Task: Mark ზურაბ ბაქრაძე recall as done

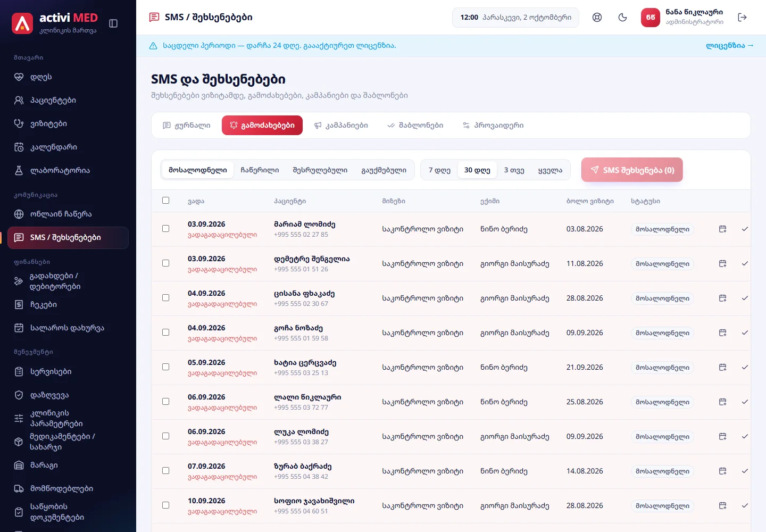Action: [745, 471]
